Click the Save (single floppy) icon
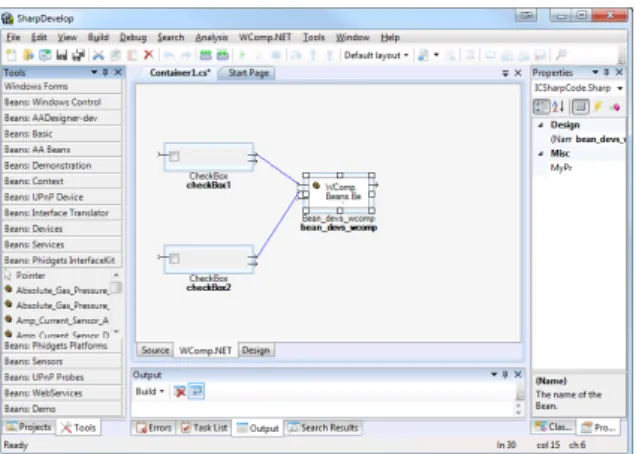This screenshot has height=454, width=636. pyautogui.click(x=62, y=55)
